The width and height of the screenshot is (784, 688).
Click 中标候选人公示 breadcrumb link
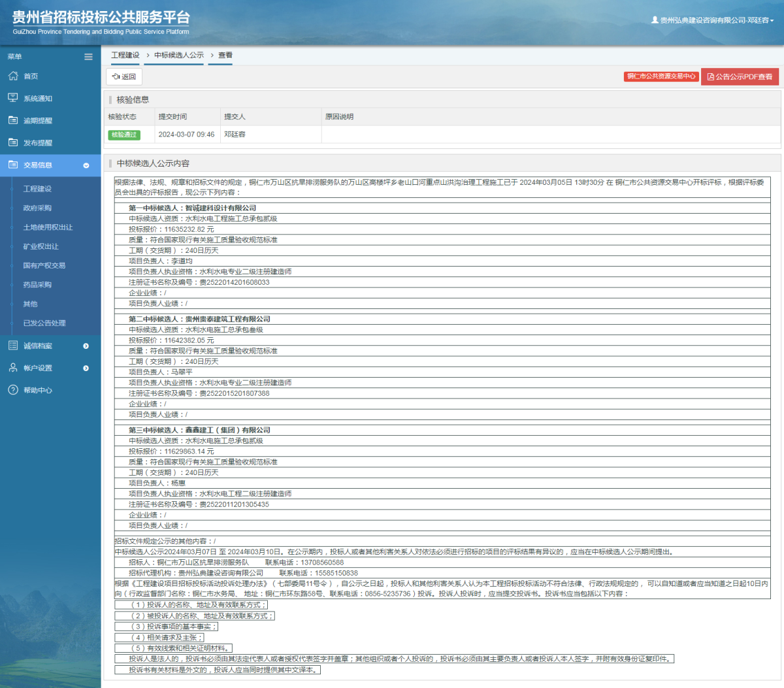[x=179, y=56]
